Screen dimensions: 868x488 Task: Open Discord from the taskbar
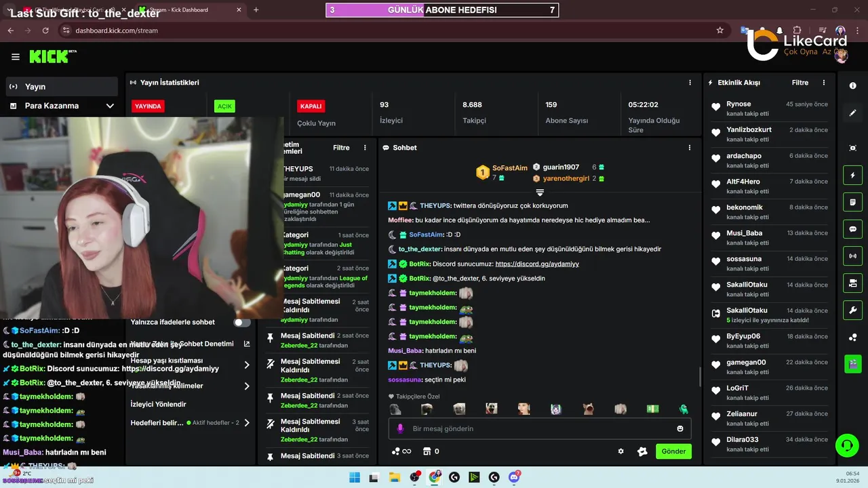coord(515,477)
